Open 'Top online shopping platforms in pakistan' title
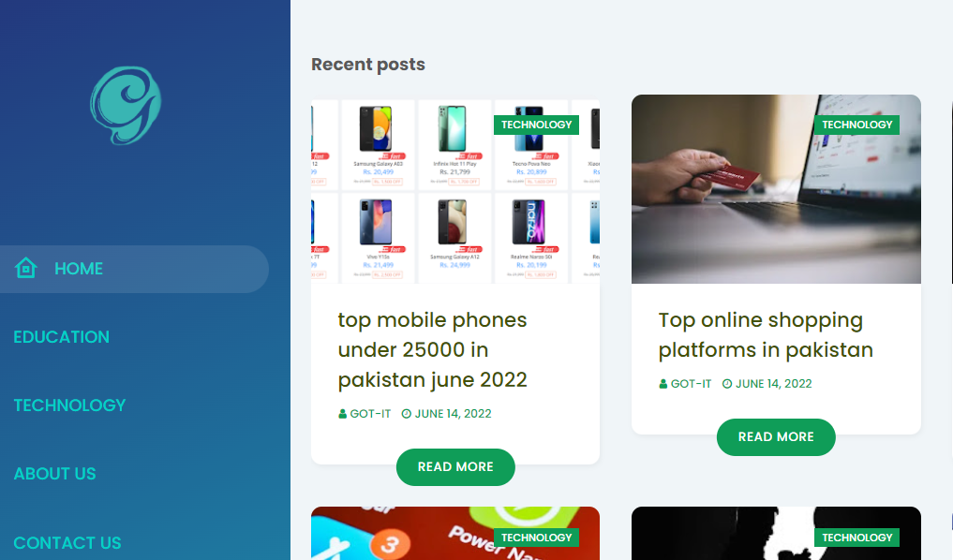This screenshot has height=560, width=953. pyautogui.click(x=766, y=334)
